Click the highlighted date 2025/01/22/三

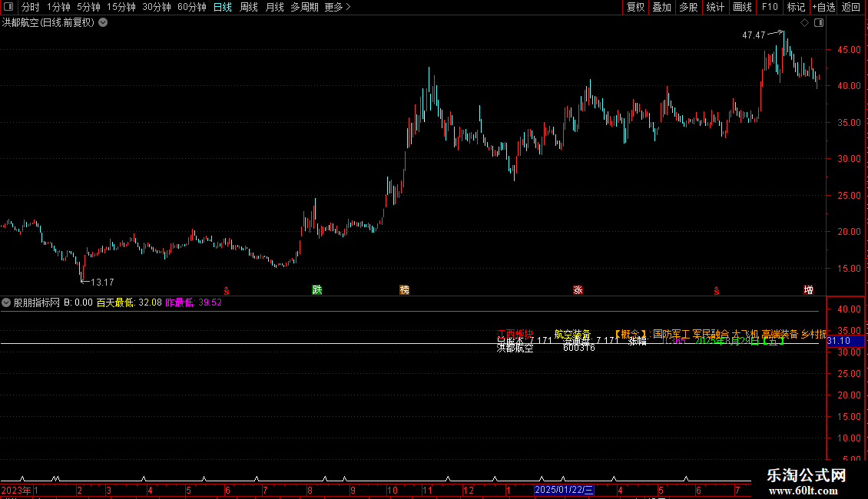tap(564, 490)
